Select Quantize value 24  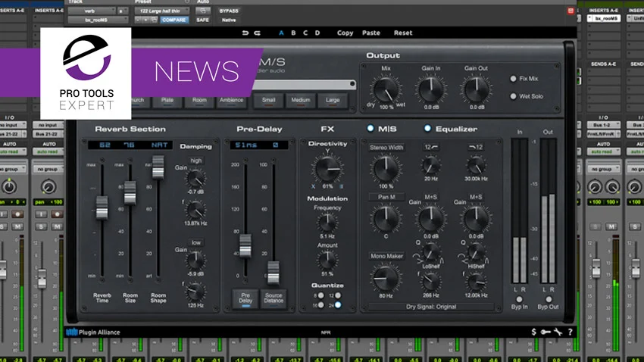click(x=338, y=305)
